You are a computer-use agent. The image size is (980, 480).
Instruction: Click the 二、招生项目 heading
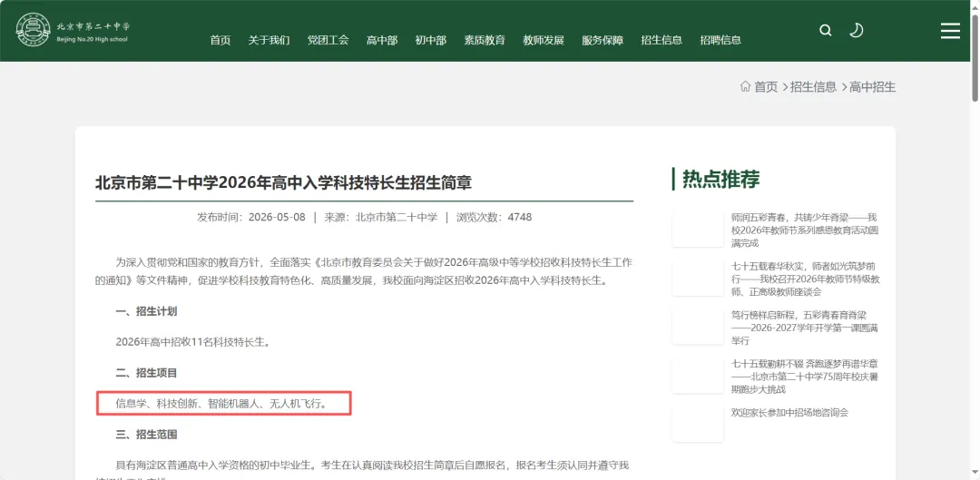pyautogui.click(x=146, y=373)
